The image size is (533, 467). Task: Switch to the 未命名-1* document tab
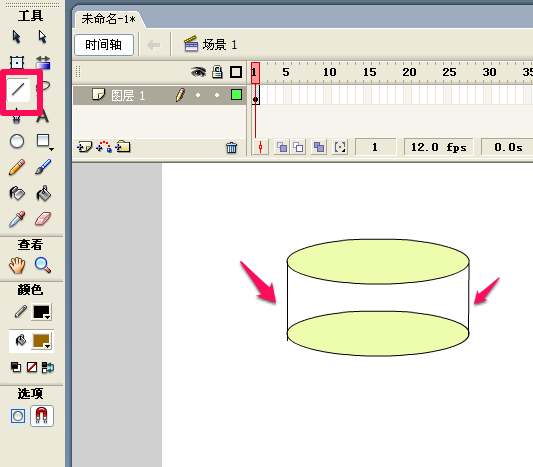[108, 19]
